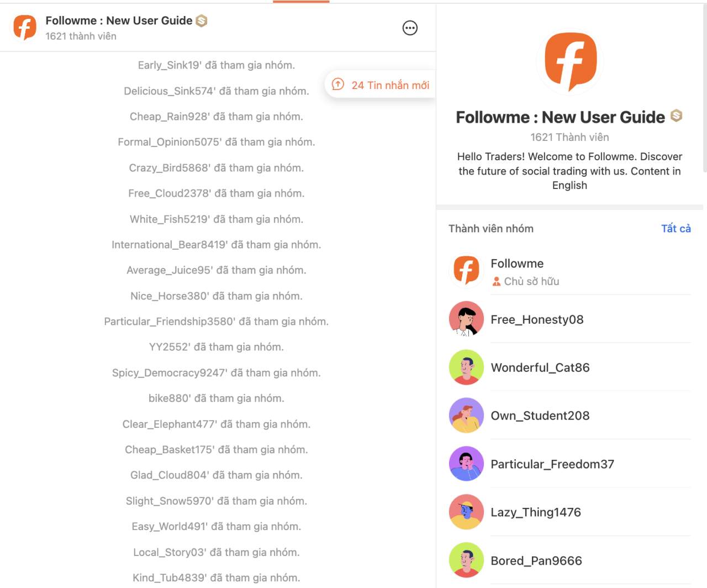Click Own_Student208's avatar
707x588 pixels.
[x=466, y=416]
